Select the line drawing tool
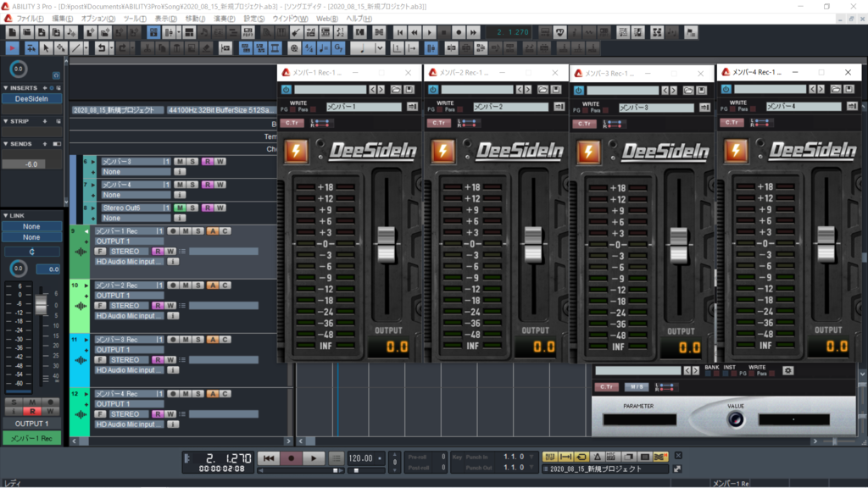Screen dimensions: 868x488 coord(76,48)
